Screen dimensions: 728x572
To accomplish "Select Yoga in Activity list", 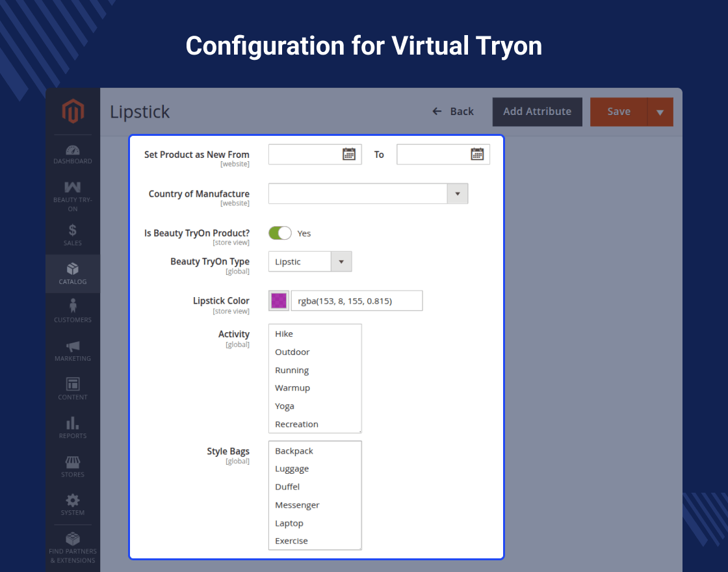I will tap(285, 406).
